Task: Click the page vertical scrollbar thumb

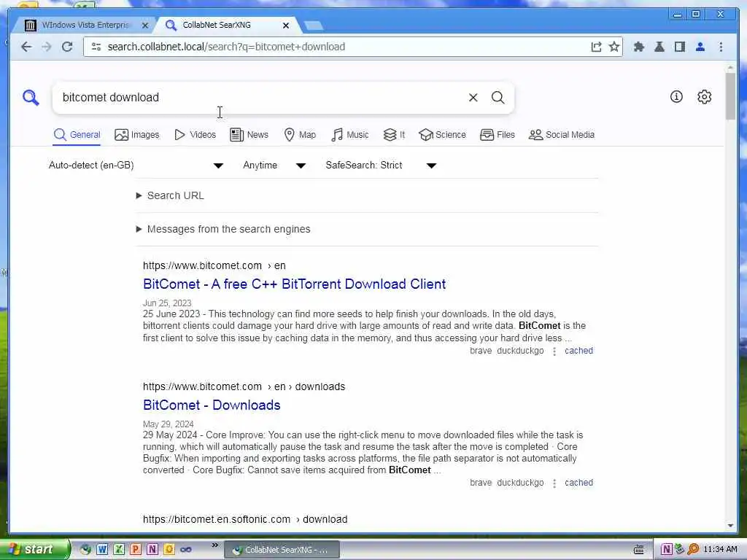Action: 730,96
